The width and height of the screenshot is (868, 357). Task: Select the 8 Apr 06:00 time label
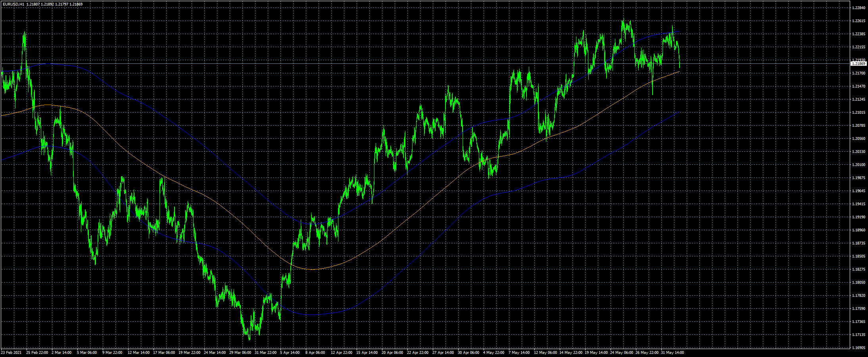315,352
